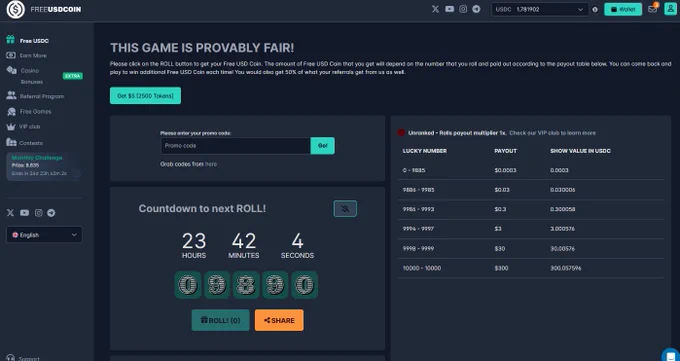This screenshot has width=680, height=361.
Task: Click the red Unranked rank indicator
Action: (x=401, y=133)
